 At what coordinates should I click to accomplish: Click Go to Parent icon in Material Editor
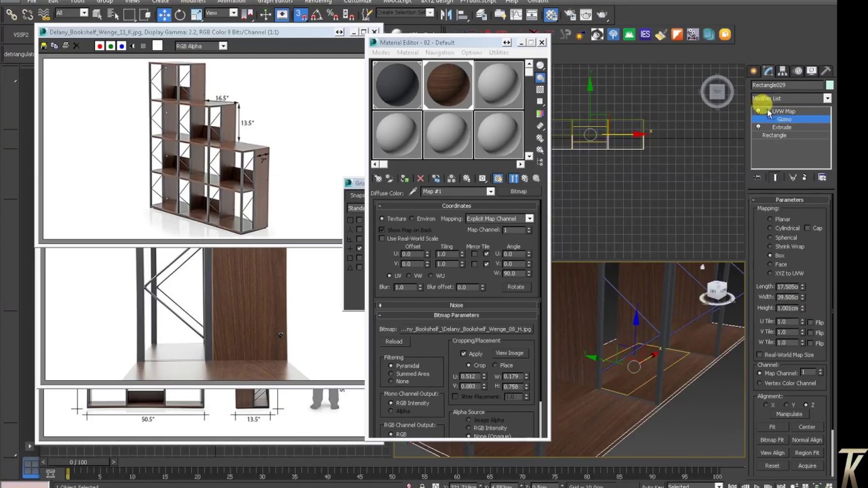524,178
